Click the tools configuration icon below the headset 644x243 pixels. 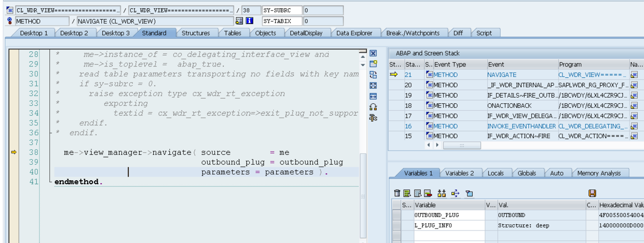click(x=372, y=118)
